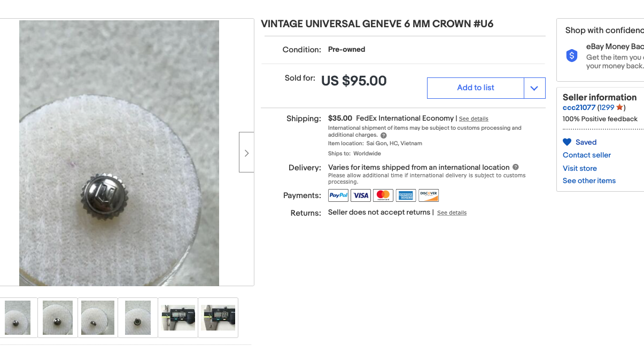Click the Mastercard payment icon
Screen dimensions: 644x346
[x=383, y=195]
